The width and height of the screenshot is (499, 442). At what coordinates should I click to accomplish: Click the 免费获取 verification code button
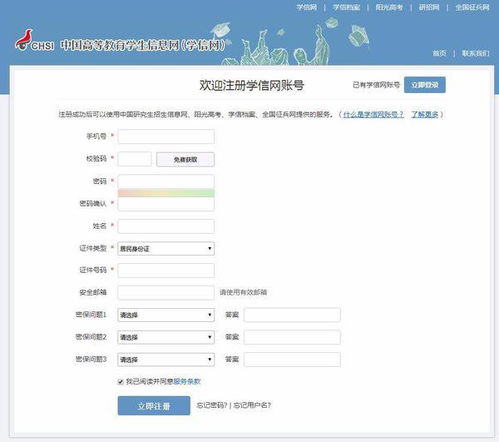coord(185,159)
